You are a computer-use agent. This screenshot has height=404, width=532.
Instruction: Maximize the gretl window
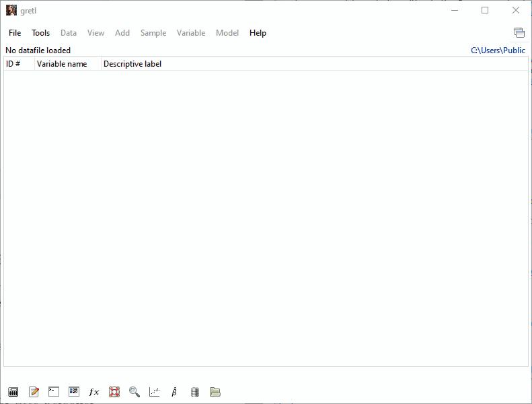click(x=485, y=10)
